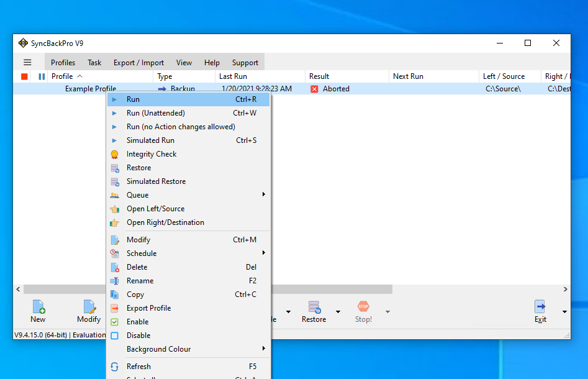
Task: Click the pause column header icon
Action: point(42,76)
